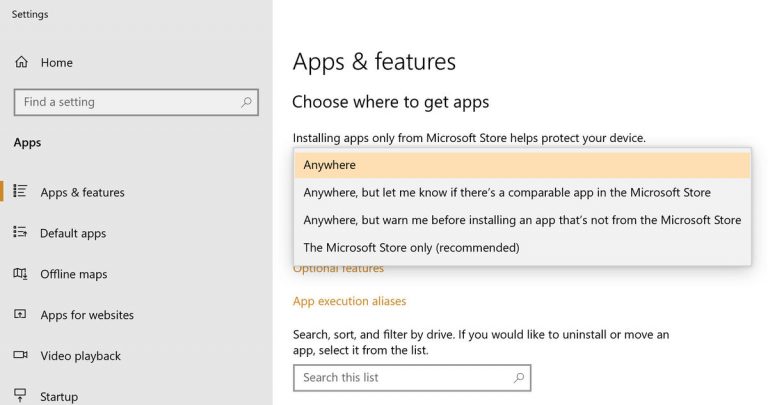
Task: Open the Home settings page
Action: coord(57,63)
